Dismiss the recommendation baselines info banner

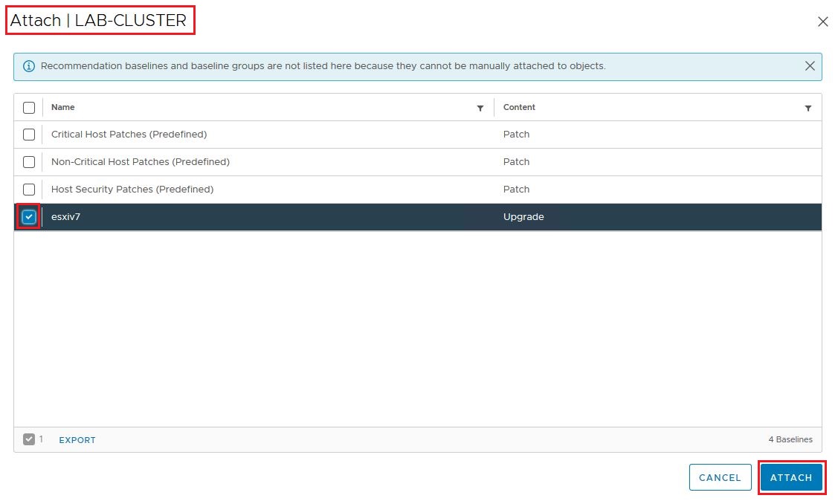[x=810, y=66]
